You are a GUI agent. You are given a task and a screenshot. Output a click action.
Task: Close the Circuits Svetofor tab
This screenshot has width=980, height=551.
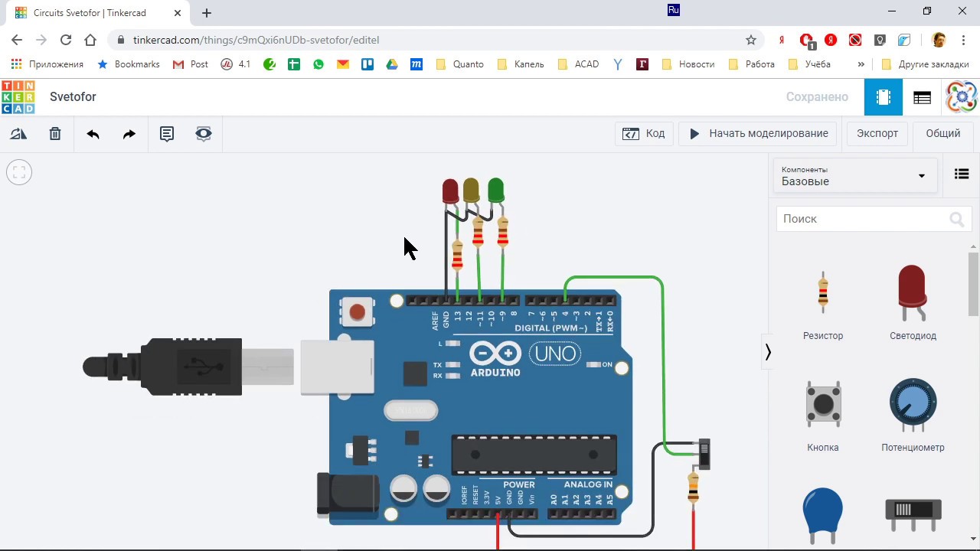click(x=178, y=13)
